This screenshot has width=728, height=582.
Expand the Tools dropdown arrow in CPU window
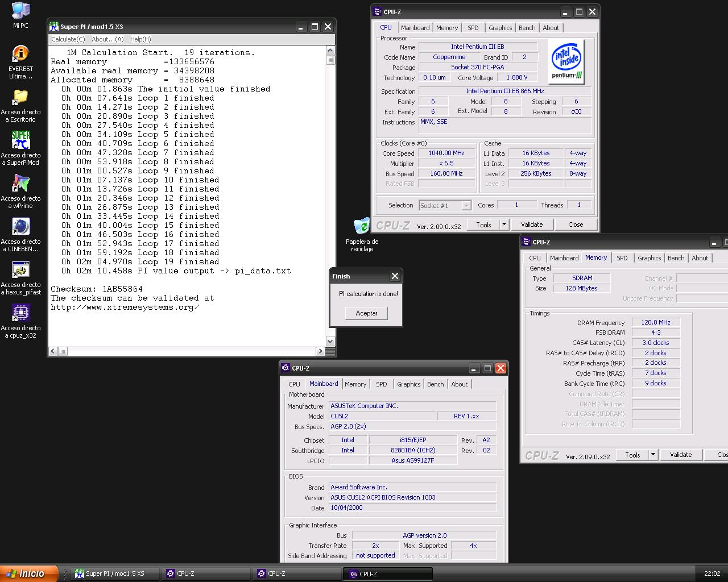503,225
